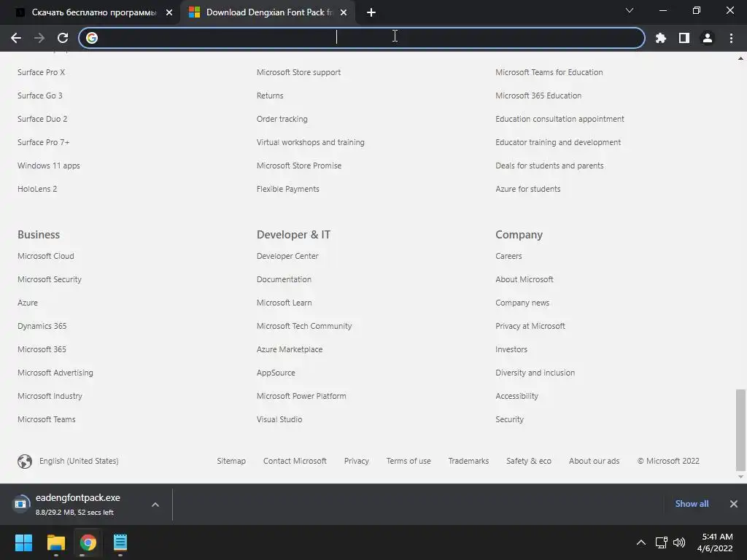Click the Flexible Payments link
Screen dimensions: 747x560
point(287,189)
